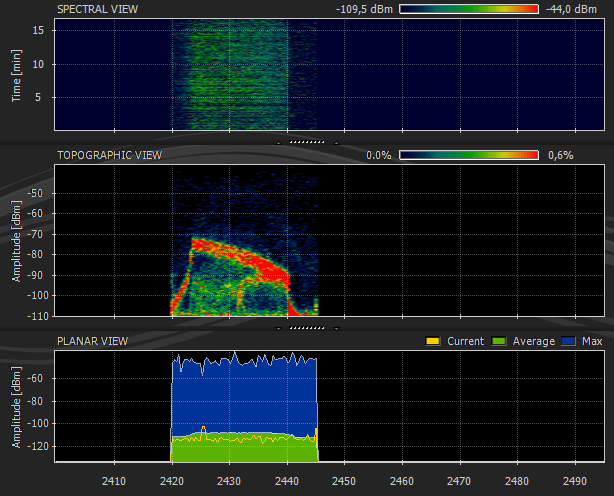The image size is (614, 496).
Task: Select the SPECTRAL VIEW panel title
Action: coord(97,9)
